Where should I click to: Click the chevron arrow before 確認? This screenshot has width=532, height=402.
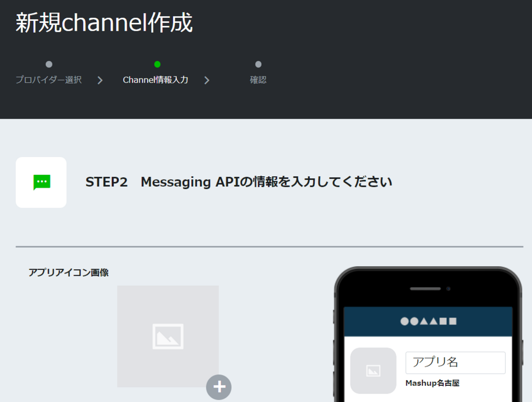click(x=207, y=80)
